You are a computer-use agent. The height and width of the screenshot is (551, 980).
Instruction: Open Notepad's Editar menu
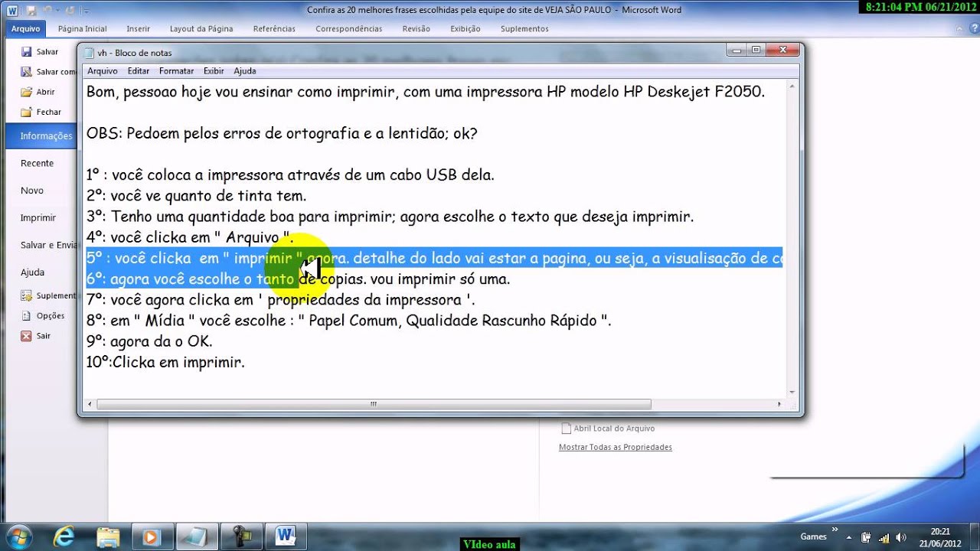point(139,70)
